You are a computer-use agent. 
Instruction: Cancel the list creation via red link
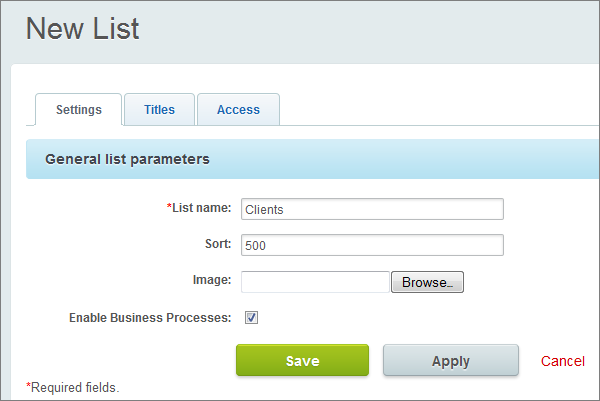click(563, 361)
